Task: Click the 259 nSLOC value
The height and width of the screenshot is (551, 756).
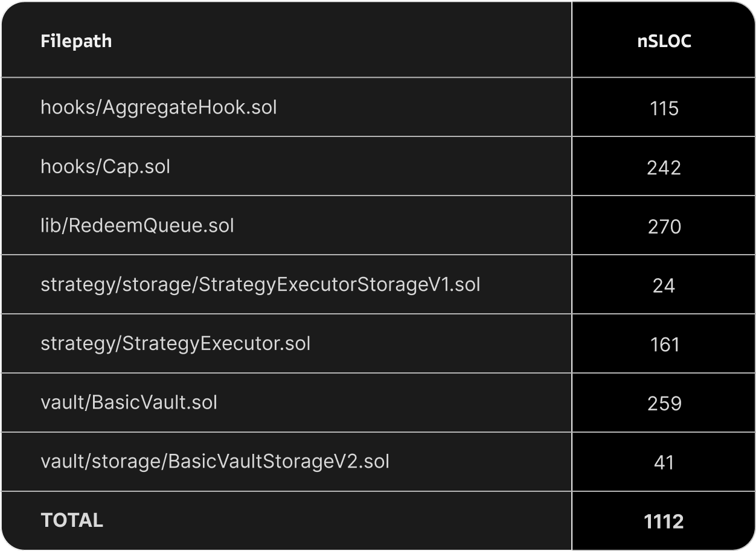Action: click(664, 404)
